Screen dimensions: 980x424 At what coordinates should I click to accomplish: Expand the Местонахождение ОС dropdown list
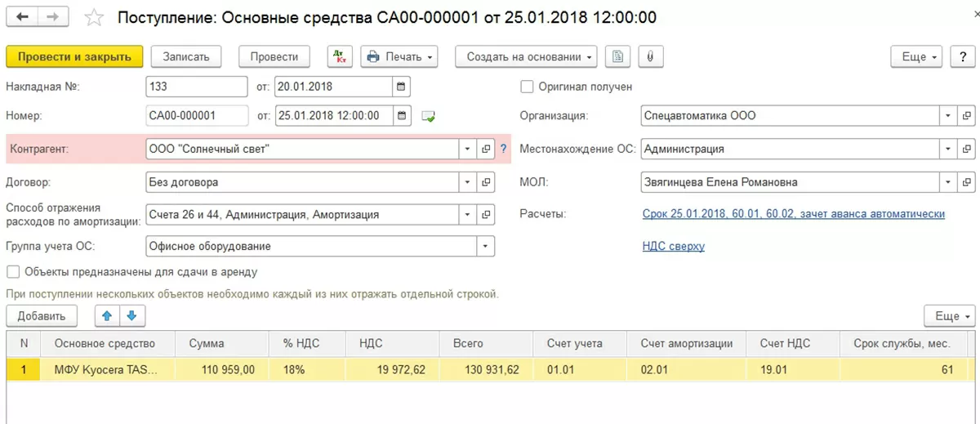[x=947, y=149]
